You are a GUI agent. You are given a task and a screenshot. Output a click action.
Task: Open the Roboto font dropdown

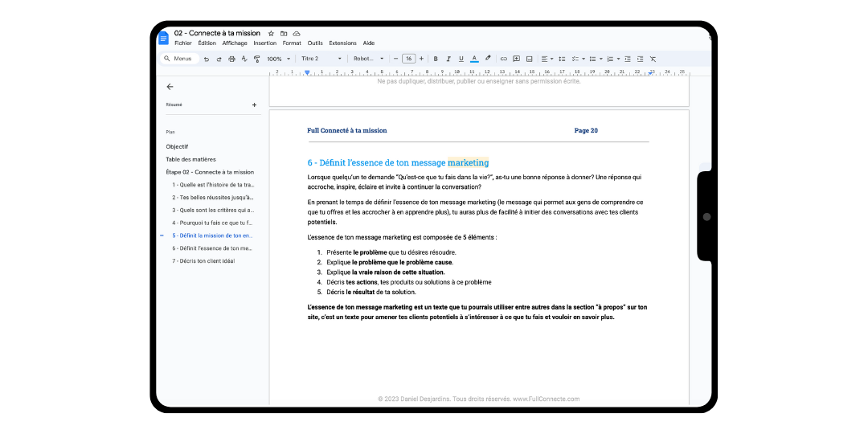pyautogui.click(x=369, y=59)
